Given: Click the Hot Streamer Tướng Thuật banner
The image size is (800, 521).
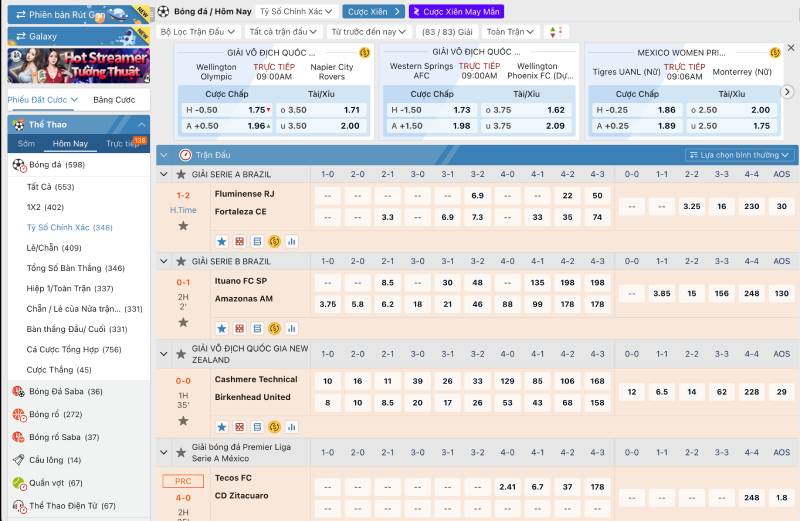Looking at the screenshot, I should point(78,66).
